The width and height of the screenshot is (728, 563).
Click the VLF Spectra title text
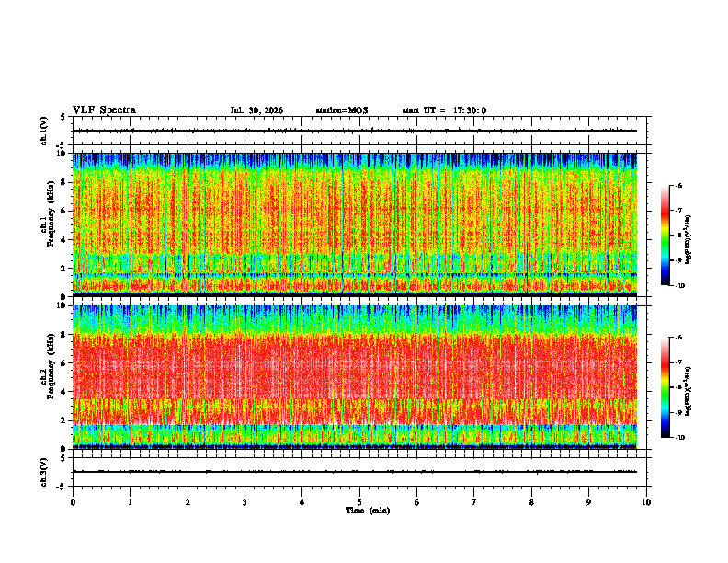(104, 110)
